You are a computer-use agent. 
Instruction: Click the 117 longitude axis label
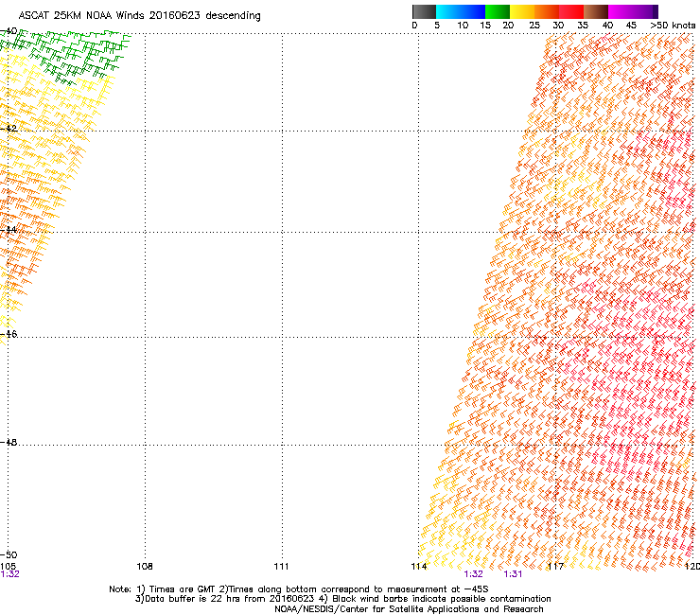click(555, 567)
